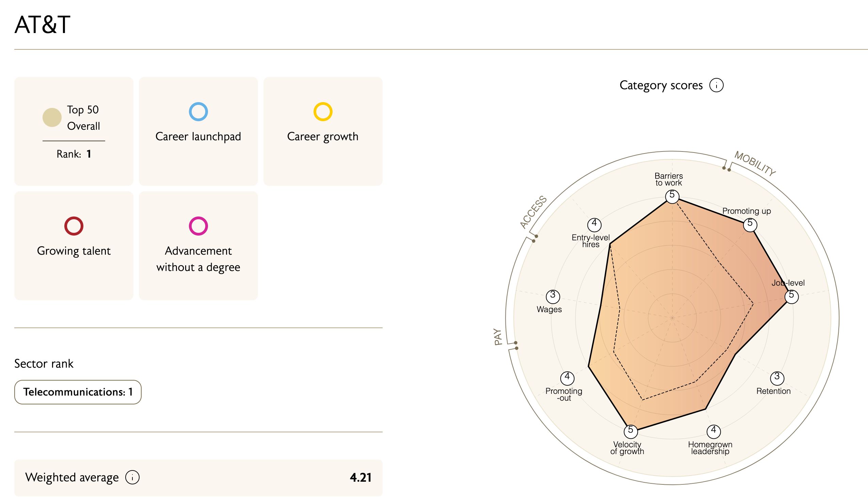The height and width of the screenshot is (497, 868).
Task: Click the yellow Career growth ring icon
Action: click(x=323, y=112)
